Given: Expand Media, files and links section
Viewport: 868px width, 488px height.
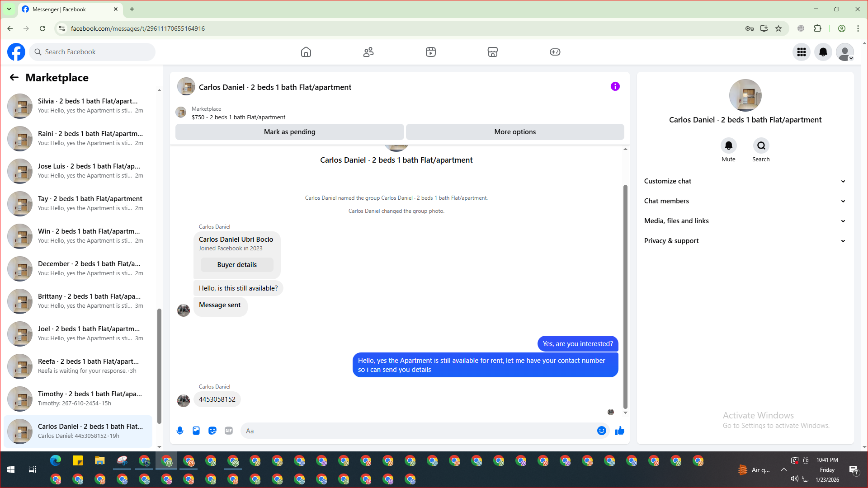Looking at the screenshot, I should (745, 221).
